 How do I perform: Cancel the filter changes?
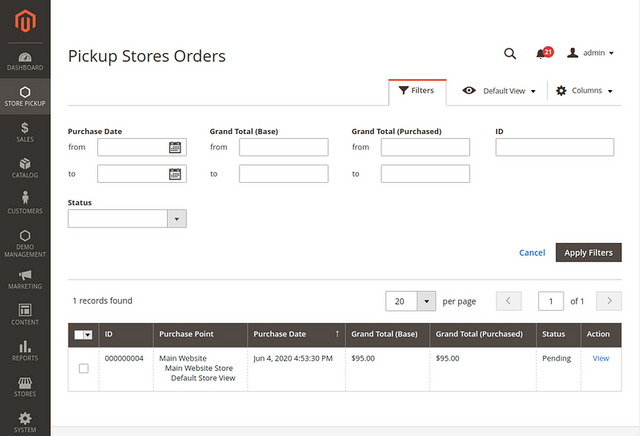coord(532,253)
